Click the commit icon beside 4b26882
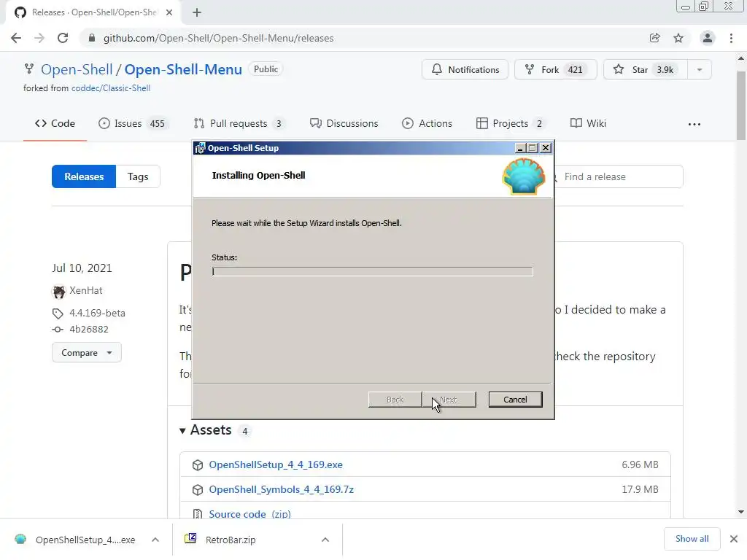The image size is (747, 560). [58, 329]
